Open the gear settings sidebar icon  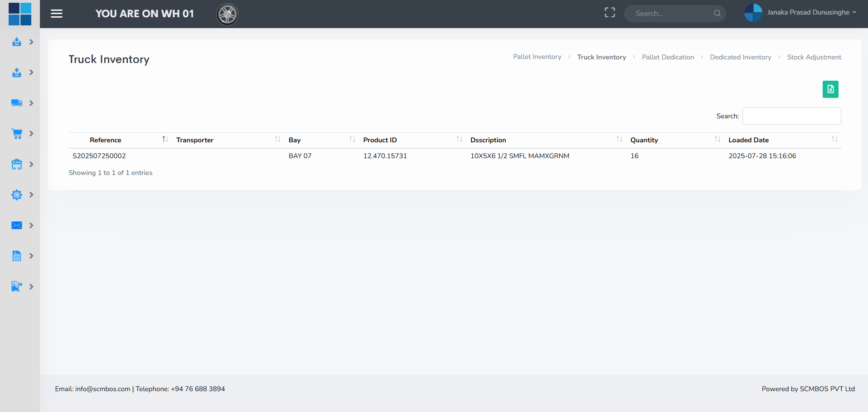(17, 195)
